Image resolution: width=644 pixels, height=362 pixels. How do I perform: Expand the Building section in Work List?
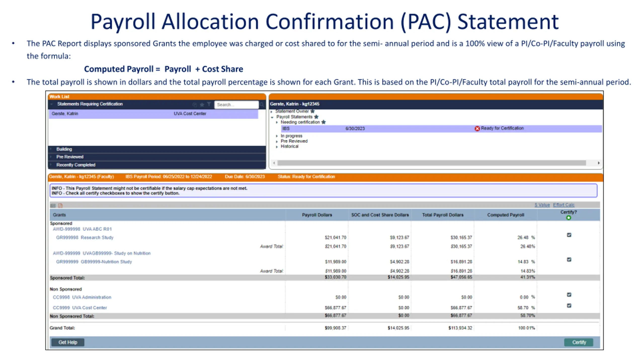[51, 149]
